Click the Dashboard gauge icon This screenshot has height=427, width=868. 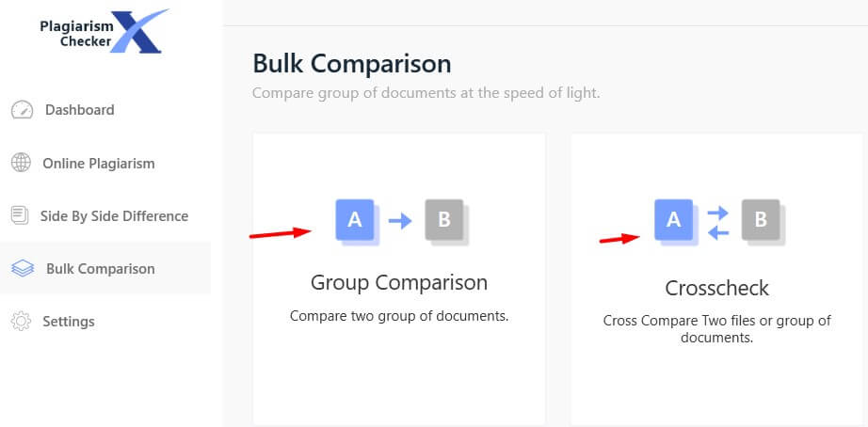[x=23, y=110]
